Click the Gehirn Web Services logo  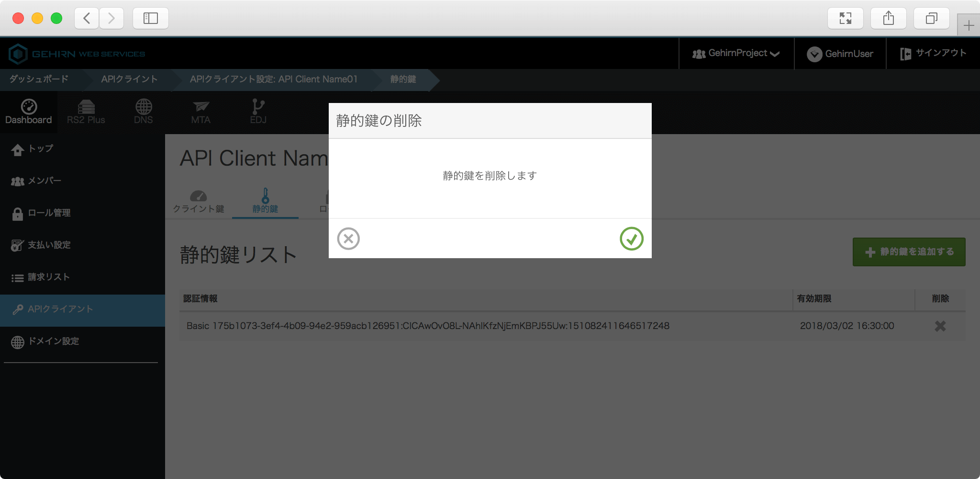pos(77,54)
